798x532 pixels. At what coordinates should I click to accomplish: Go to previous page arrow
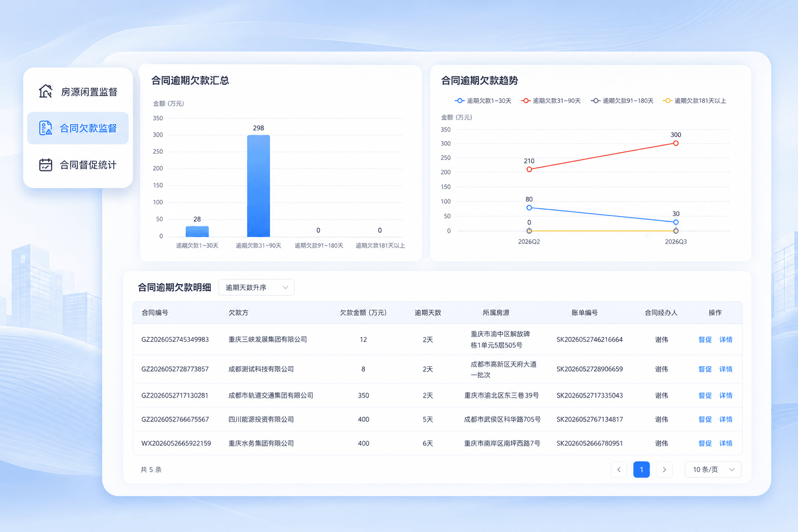pyautogui.click(x=619, y=470)
